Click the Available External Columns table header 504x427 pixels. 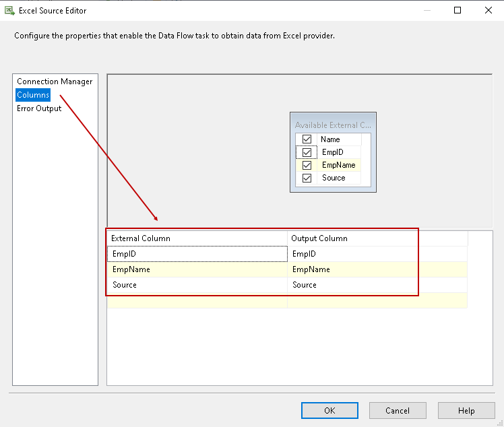click(x=333, y=125)
